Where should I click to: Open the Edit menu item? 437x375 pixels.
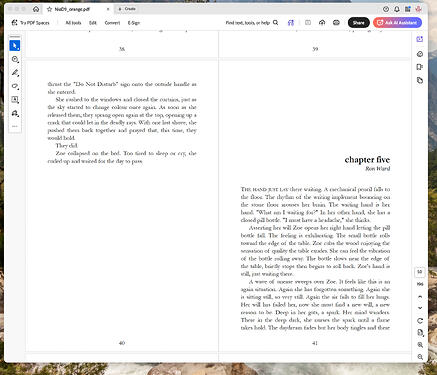coord(93,23)
